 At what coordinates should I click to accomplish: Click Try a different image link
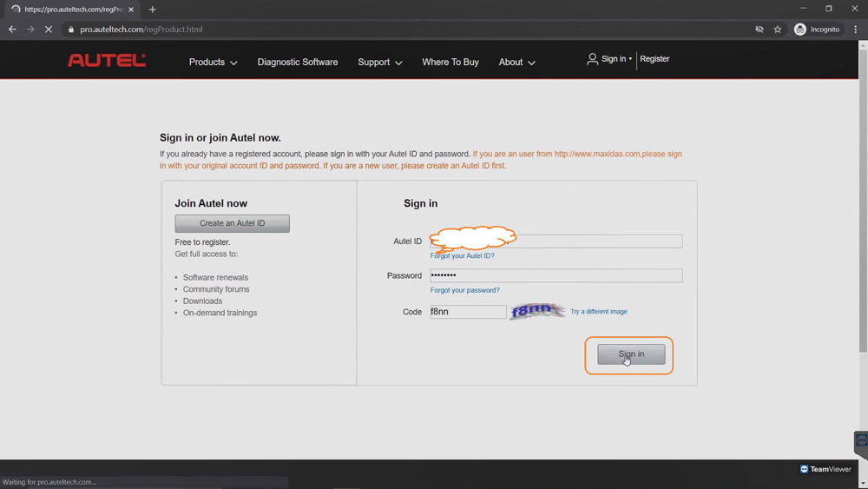[598, 312]
